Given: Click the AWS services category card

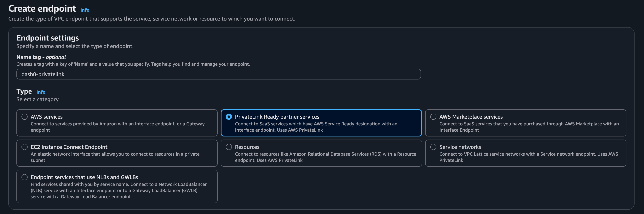Looking at the screenshot, I should coord(117,123).
